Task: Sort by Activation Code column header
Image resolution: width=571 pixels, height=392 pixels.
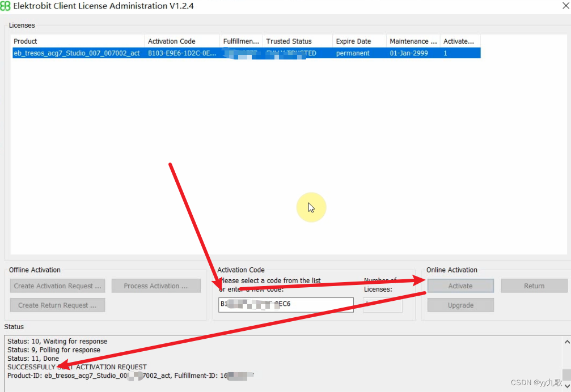Action: pyautogui.click(x=182, y=41)
